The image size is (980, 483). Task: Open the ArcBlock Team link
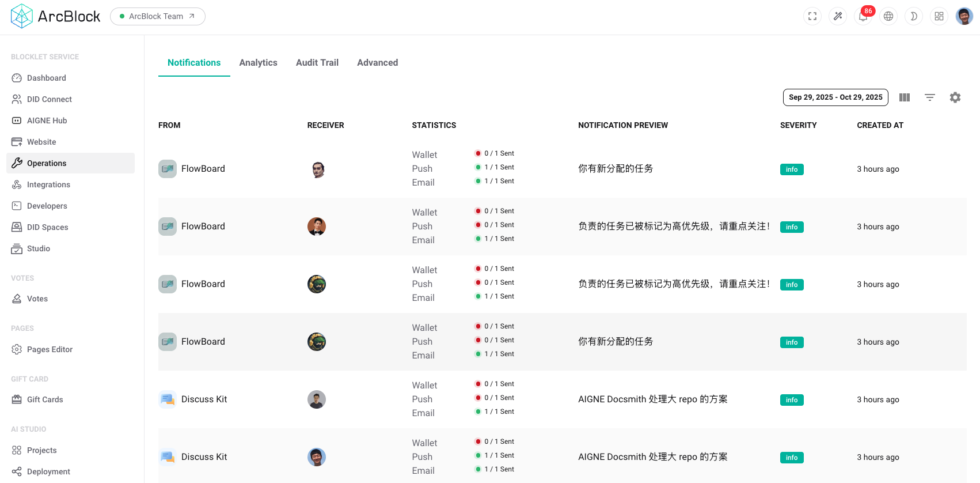coord(158,16)
